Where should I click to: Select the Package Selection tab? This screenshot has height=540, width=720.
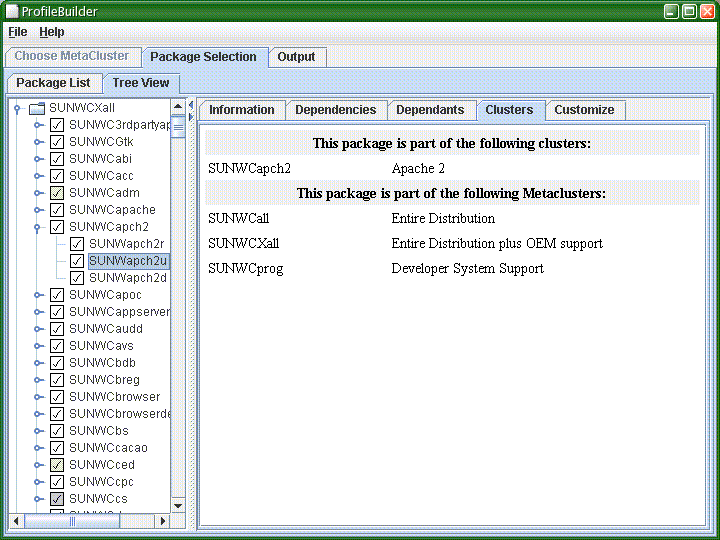click(203, 57)
